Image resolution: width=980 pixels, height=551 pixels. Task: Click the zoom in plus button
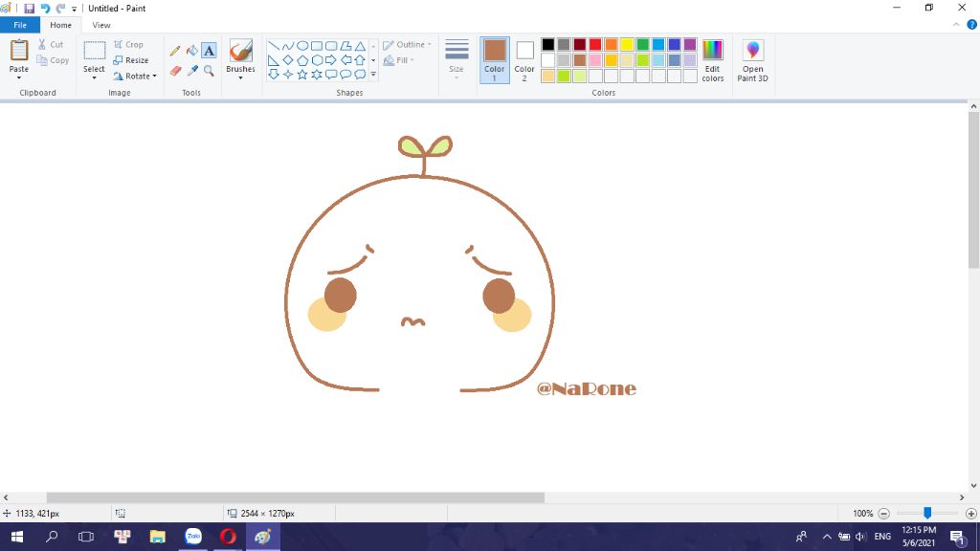[970, 514]
